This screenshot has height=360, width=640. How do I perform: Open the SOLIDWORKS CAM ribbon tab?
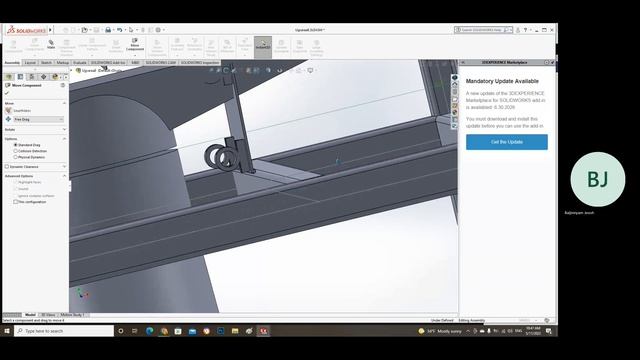pyautogui.click(x=160, y=62)
